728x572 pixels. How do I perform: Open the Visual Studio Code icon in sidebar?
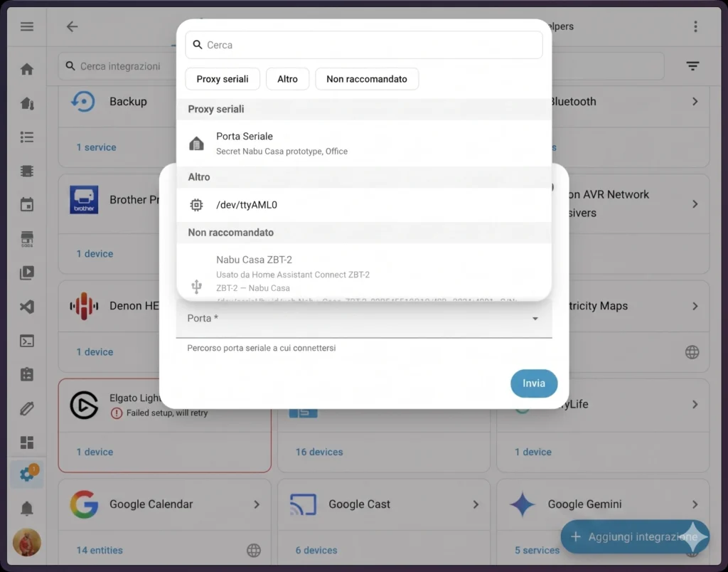[27, 307]
